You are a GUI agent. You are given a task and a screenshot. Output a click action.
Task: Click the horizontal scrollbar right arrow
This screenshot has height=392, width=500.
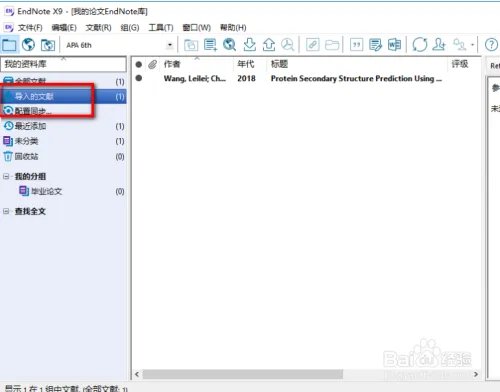pyautogui.click(x=476, y=374)
